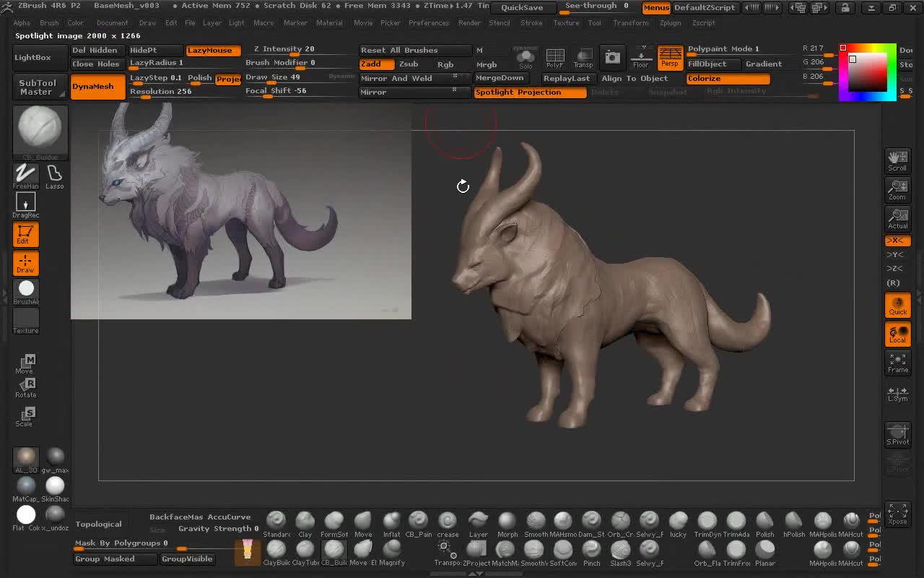The image size is (924, 578).
Task: Frame the mesh in view
Action: coord(898,363)
